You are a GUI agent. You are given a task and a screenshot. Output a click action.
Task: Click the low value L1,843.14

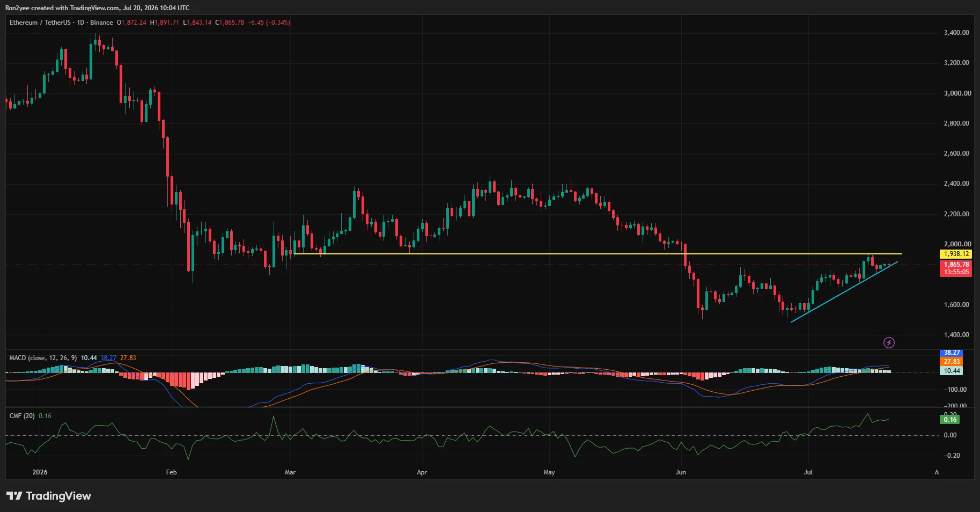197,23
